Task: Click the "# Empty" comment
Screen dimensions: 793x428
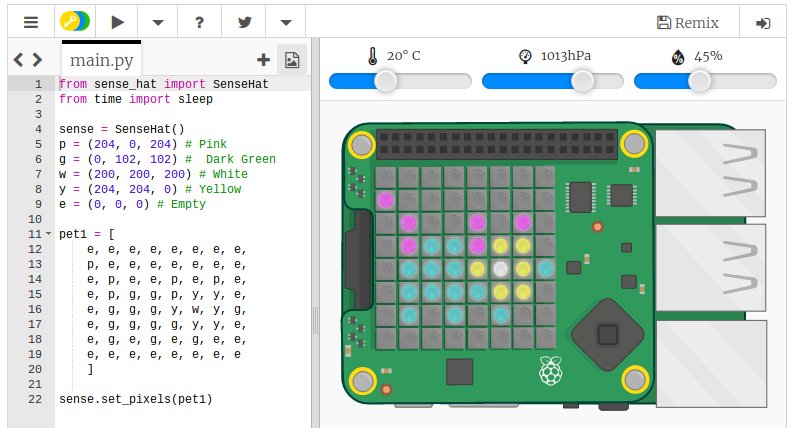Action: pos(181,204)
